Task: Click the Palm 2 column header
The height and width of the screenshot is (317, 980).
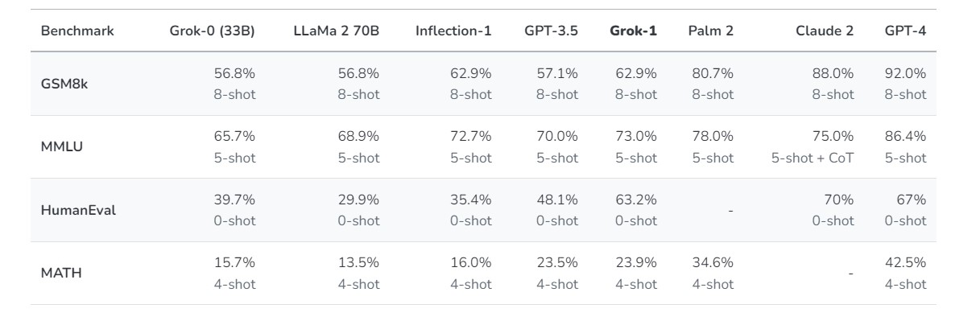Action: click(x=711, y=31)
